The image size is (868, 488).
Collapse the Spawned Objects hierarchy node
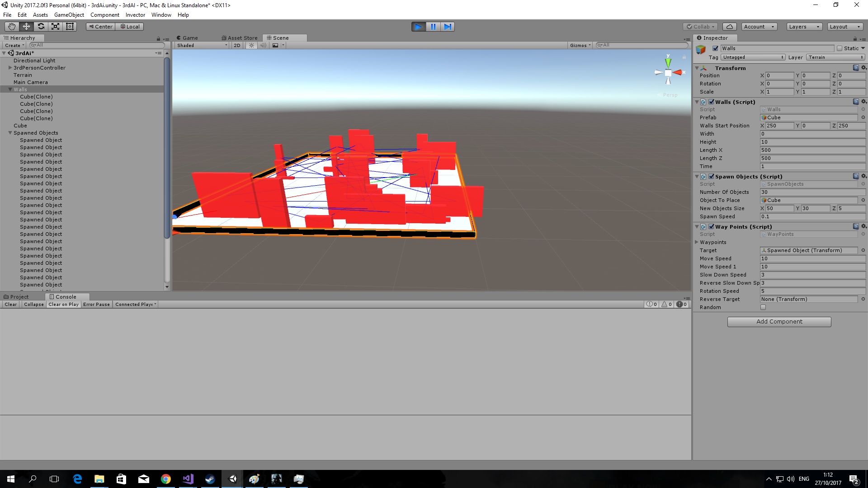point(10,133)
